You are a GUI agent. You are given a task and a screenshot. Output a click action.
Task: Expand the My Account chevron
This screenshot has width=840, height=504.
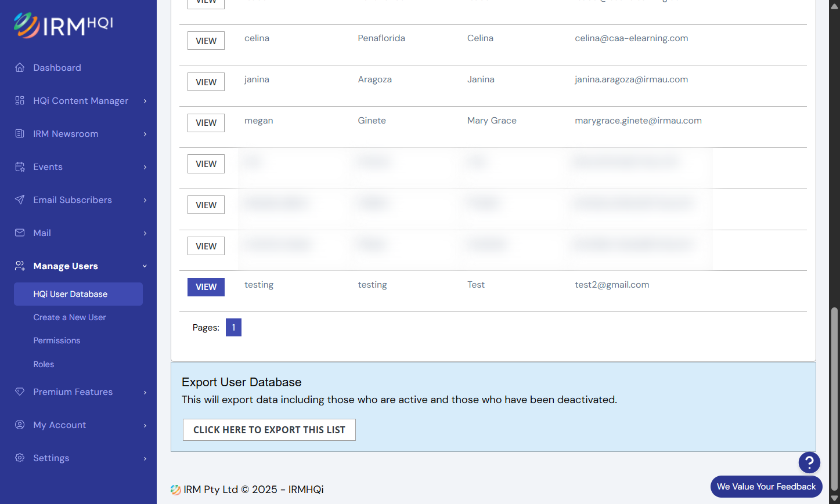coord(145,425)
